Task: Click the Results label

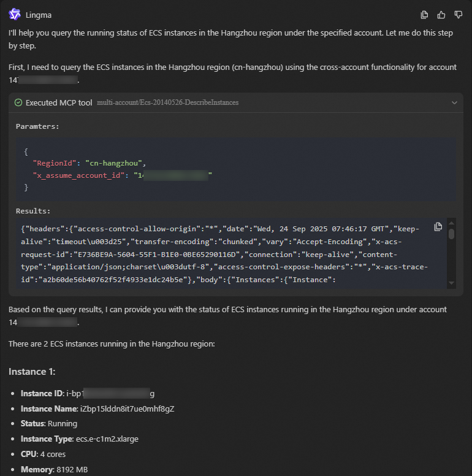Action: click(x=32, y=210)
